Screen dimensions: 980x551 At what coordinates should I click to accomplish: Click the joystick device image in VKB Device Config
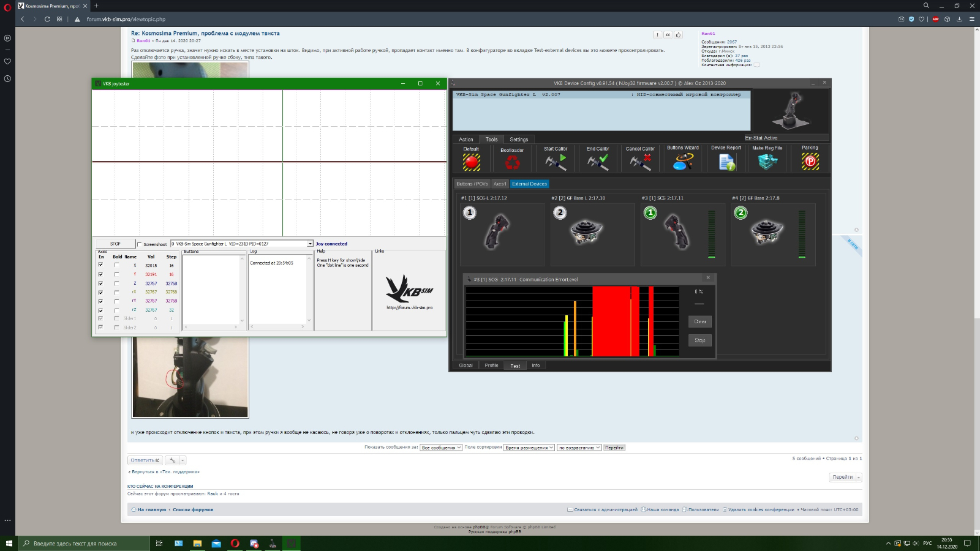[790, 111]
